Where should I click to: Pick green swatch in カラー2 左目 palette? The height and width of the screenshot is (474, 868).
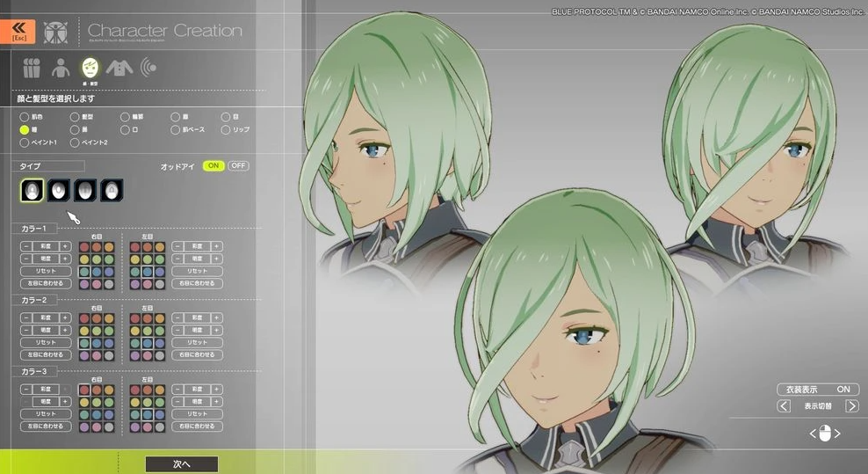(160, 331)
